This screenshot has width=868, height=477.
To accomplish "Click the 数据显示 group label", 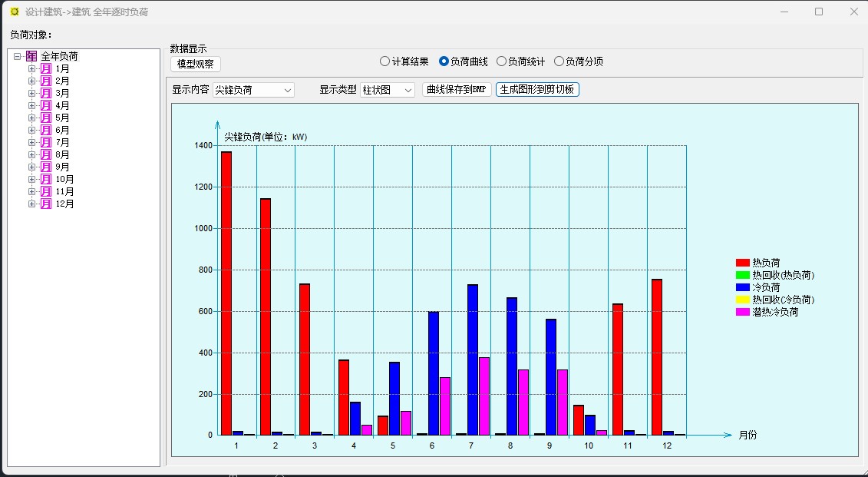I will (x=188, y=48).
